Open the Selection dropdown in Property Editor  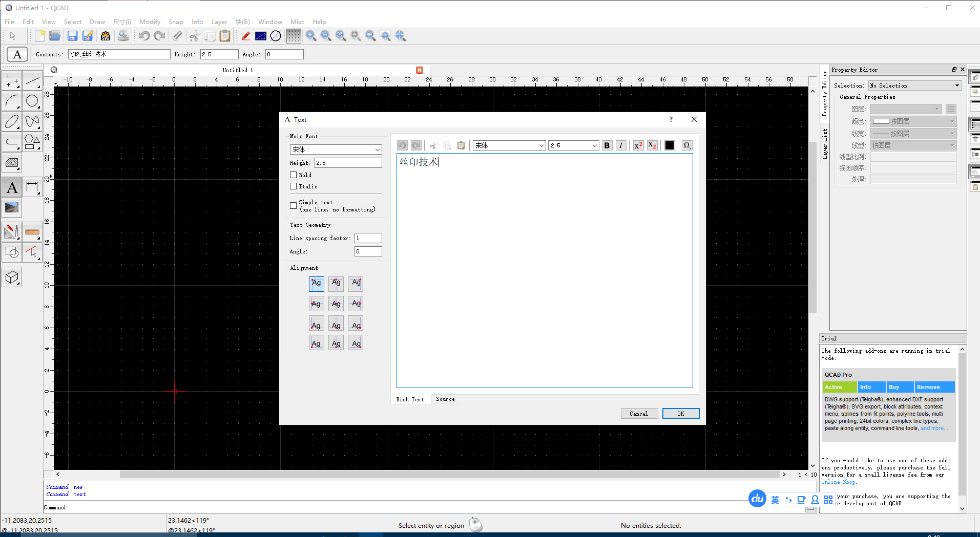914,85
